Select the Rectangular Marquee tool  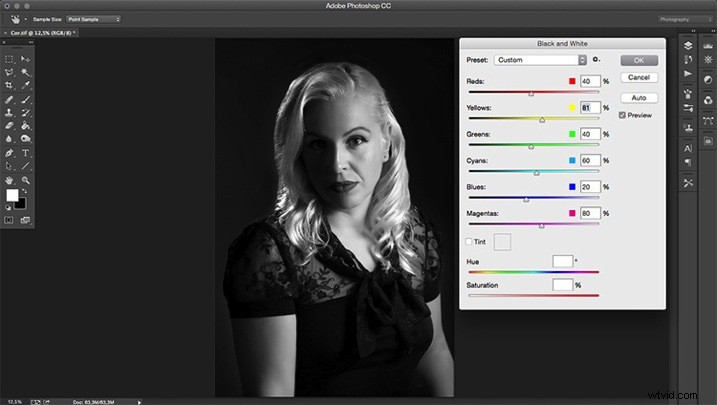click(x=9, y=59)
